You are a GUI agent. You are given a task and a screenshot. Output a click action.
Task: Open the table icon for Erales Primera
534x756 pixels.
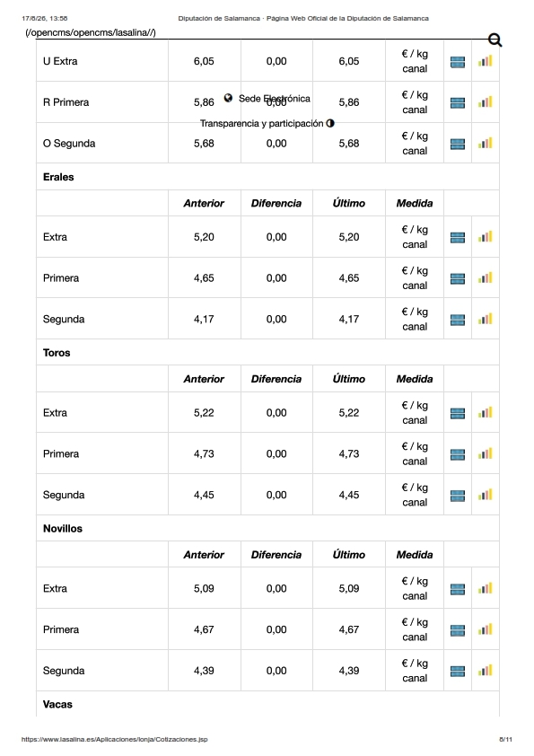click(458, 278)
